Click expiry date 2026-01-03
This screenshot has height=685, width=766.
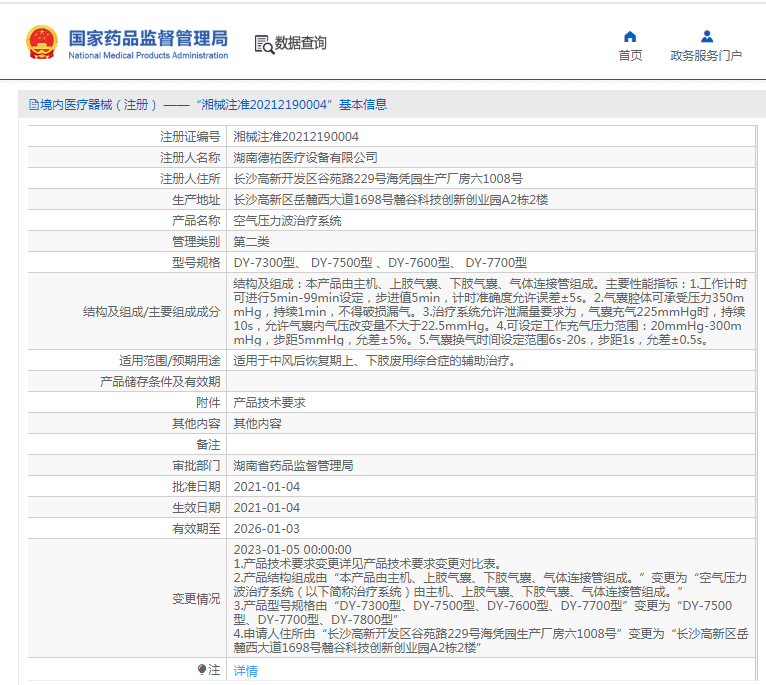click(267, 529)
